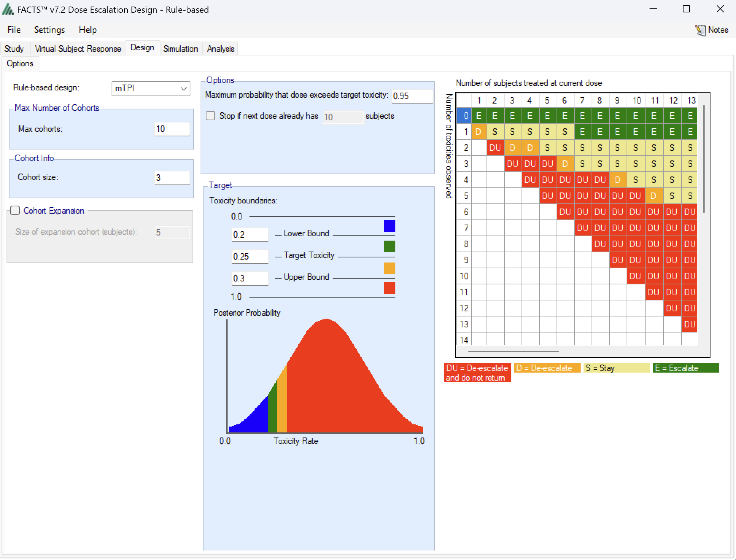Click the maximum probability 0.95 field
Viewport: 736px width, 560px height.
(412, 96)
